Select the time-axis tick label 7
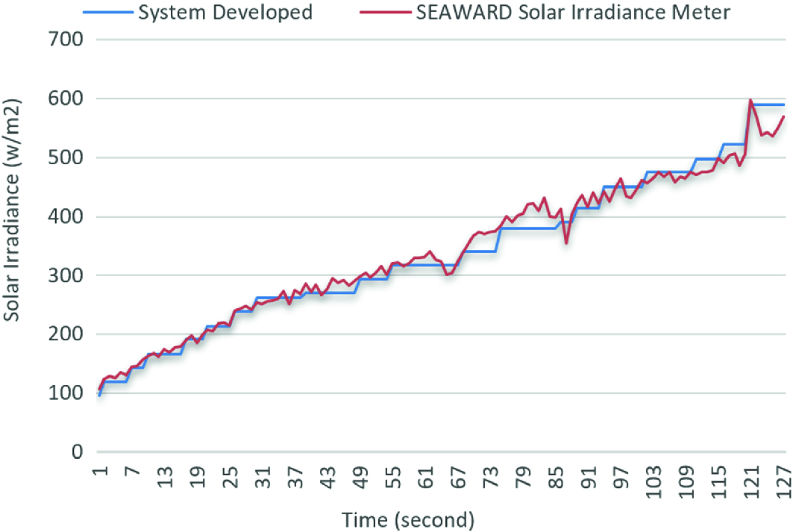 (x=133, y=471)
